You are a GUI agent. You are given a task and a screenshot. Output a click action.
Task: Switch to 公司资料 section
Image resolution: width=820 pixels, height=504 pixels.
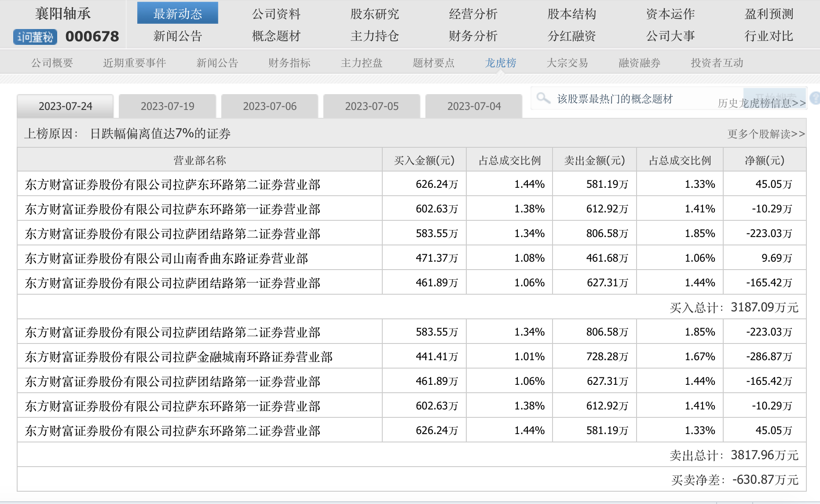pyautogui.click(x=276, y=14)
